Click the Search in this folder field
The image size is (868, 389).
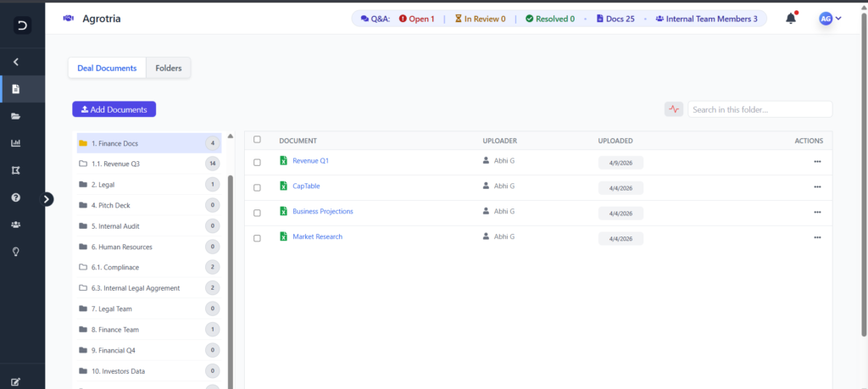click(759, 109)
